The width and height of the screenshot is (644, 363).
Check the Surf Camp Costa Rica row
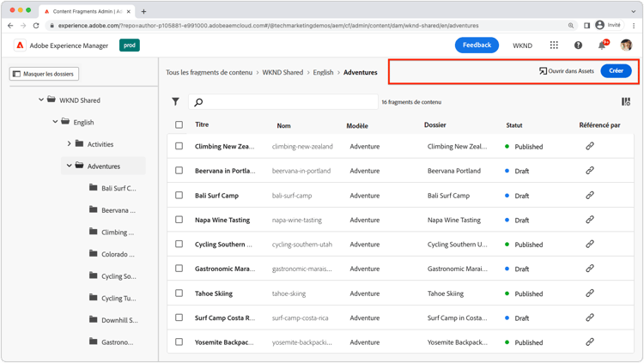[x=179, y=318]
